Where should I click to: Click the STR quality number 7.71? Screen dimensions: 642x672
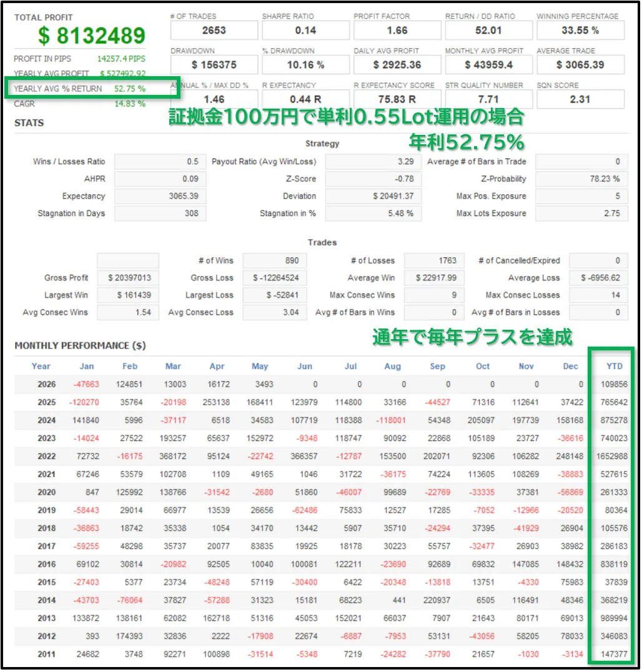coord(488,99)
